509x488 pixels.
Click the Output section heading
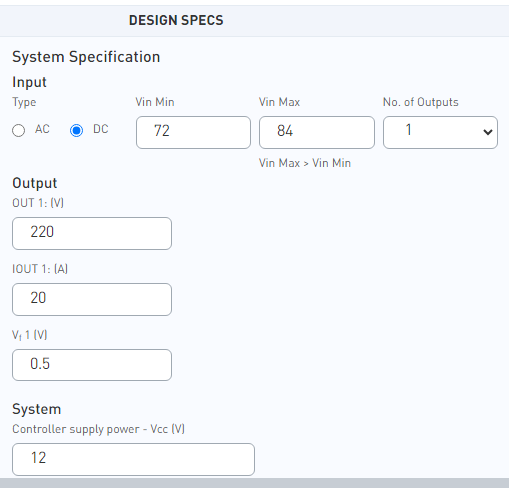coord(35,183)
